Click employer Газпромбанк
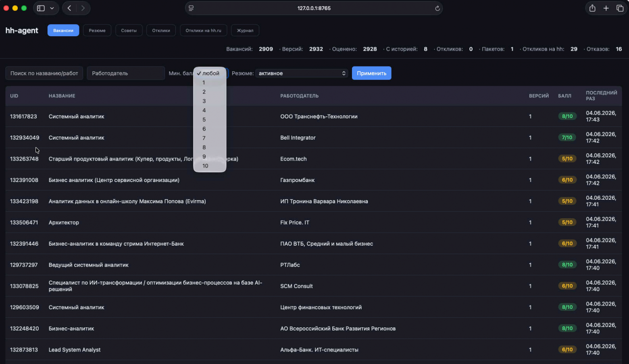Screen dimensions: 629x364 [x=298, y=180]
